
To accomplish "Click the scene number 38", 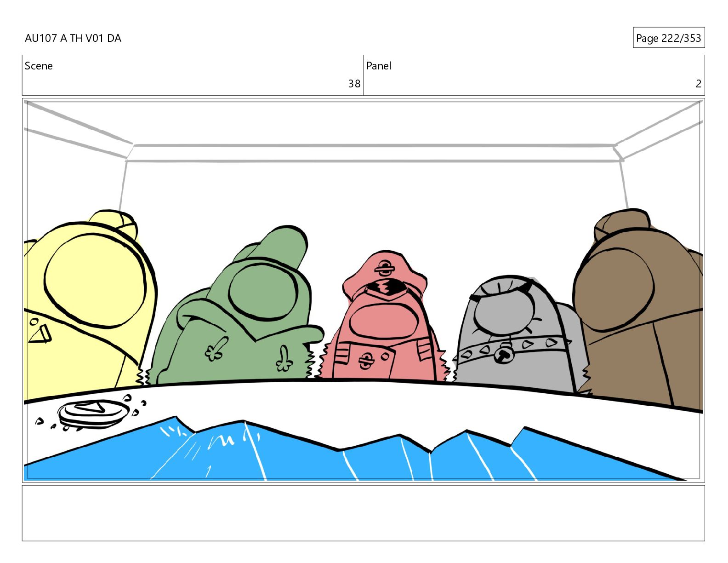I will click(354, 84).
